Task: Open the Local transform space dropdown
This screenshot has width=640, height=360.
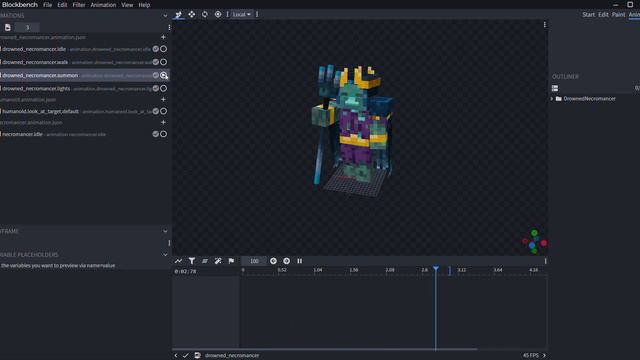Action: click(x=241, y=14)
